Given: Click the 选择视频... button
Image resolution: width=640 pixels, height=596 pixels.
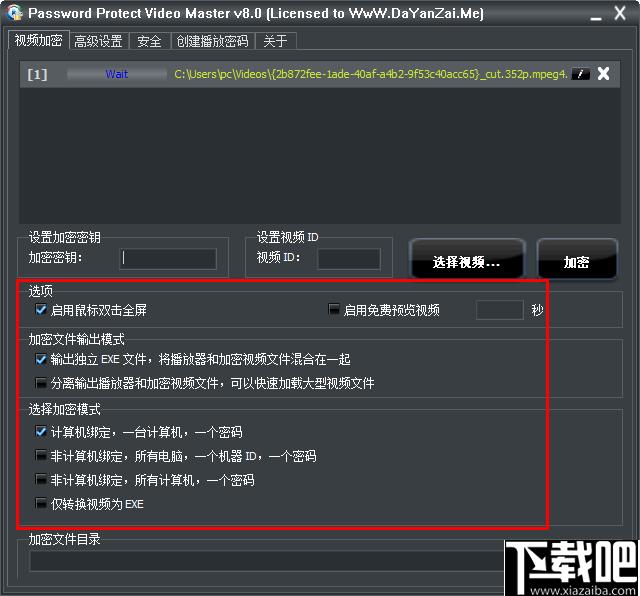Looking at the screenshot, I should (467, 259).
